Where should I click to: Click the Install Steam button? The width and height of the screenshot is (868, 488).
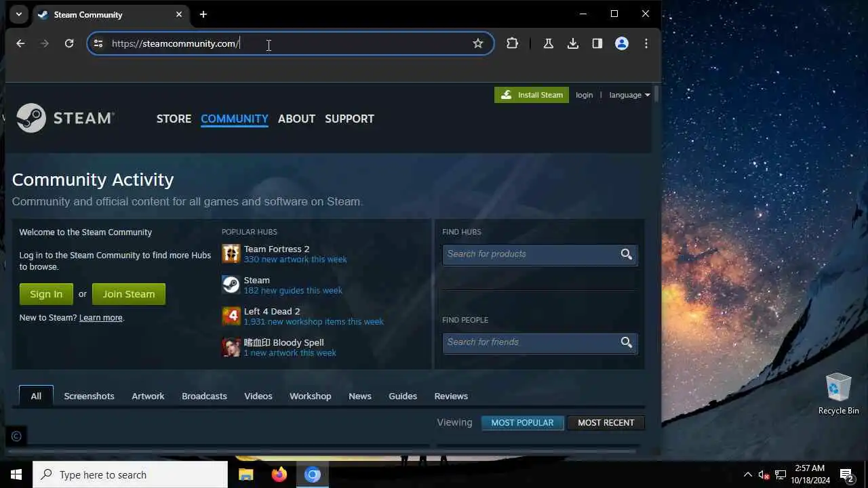click(532, 95)
